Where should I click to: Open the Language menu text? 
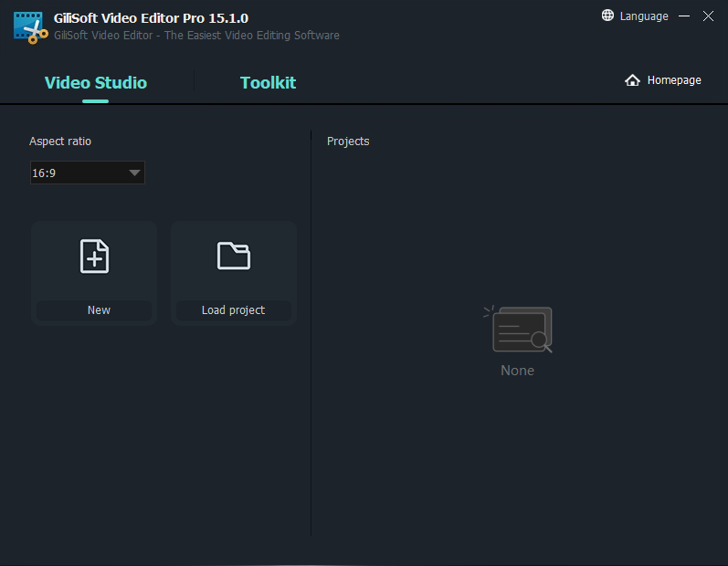click(644, 16)
